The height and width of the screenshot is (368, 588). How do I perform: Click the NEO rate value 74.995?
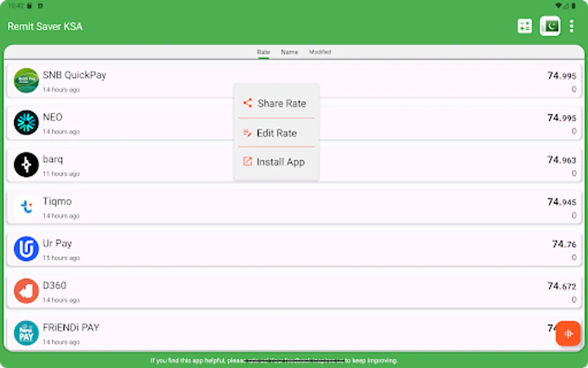click(561, 118)
